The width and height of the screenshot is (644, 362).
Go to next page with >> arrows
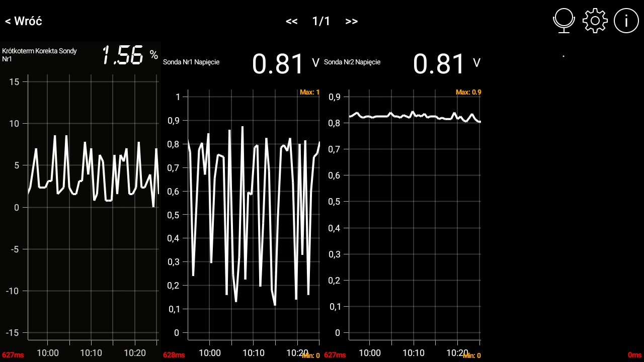coord(352,21)
